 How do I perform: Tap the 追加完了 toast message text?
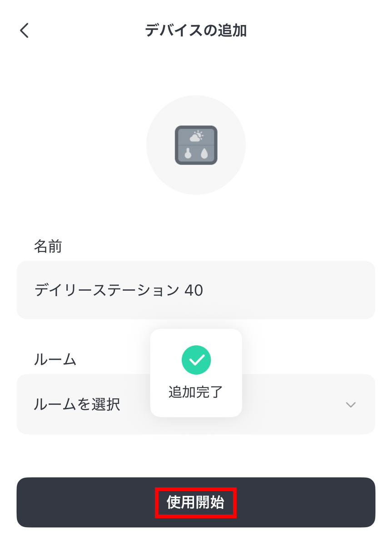pos(196,391)
